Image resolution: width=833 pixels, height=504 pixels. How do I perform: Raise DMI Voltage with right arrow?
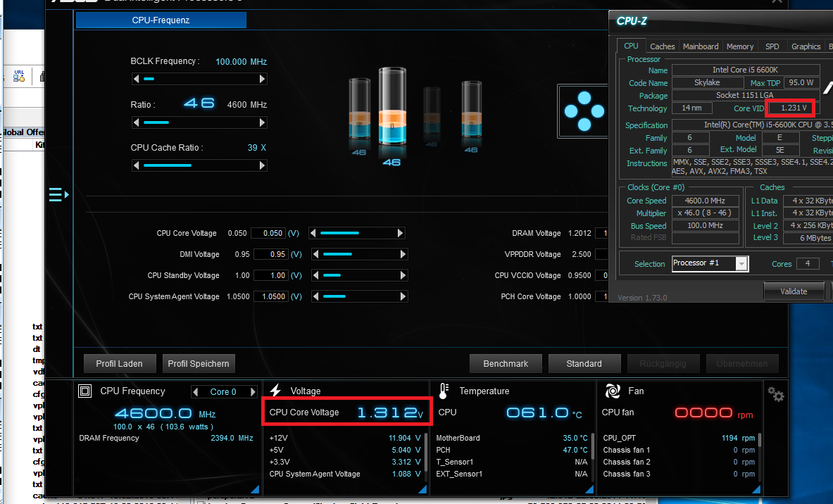click(403, 254)
